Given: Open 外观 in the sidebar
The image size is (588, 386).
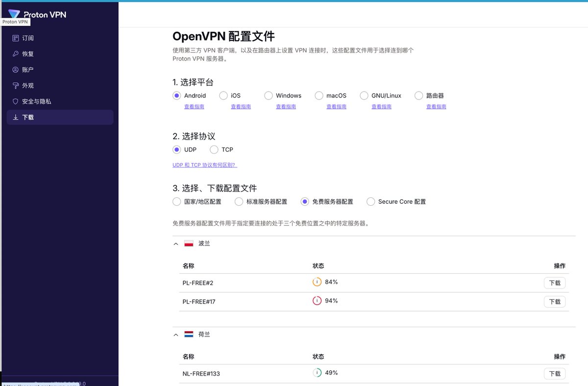Looking at the screenshot, I should tap(60, 85).
